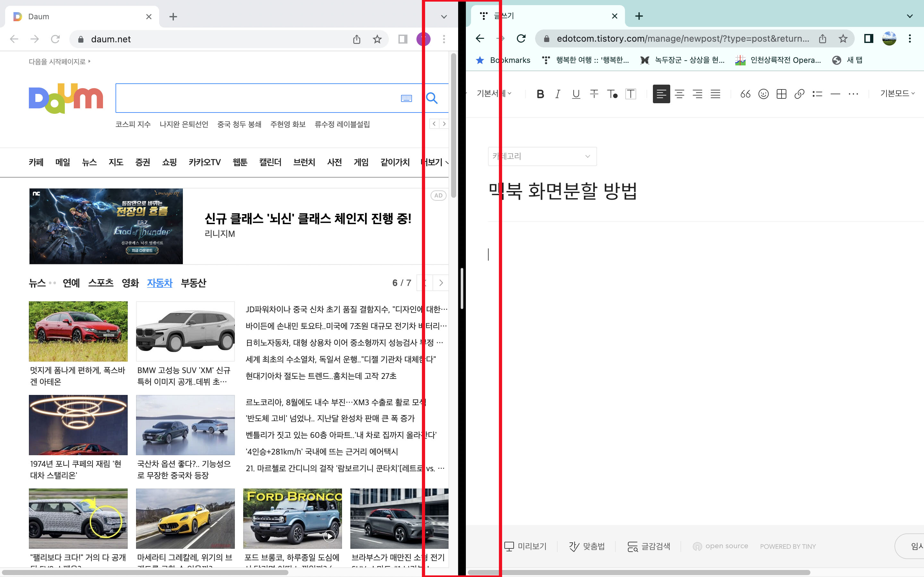Open the 기본모드 mode dropdown
Image resolution: width=924 pixels, height=577 pixels.
tap(896, 94)
